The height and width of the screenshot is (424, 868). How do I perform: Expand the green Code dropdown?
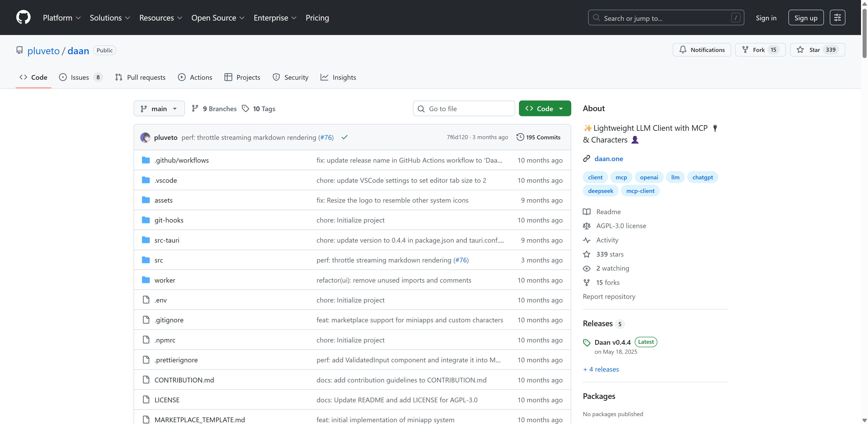pyautogui.click(x=545, y=108)
